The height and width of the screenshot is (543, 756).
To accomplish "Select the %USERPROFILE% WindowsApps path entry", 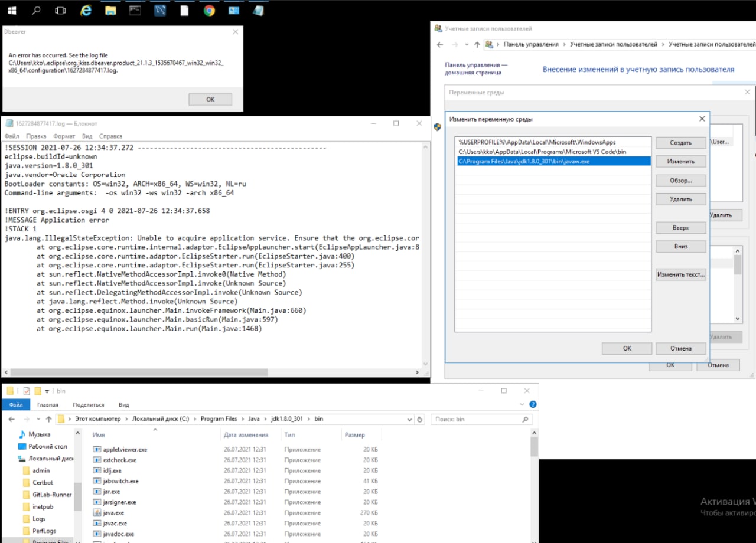I will coord(554,142).
